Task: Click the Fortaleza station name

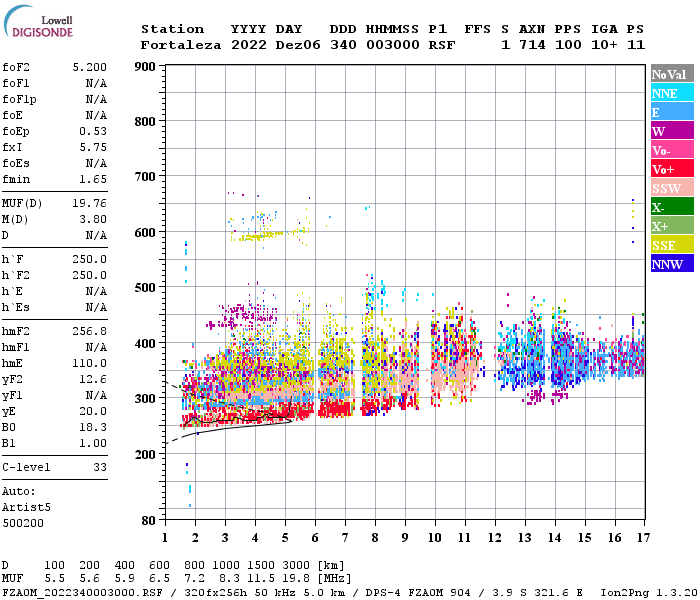Action: (181, 45)
